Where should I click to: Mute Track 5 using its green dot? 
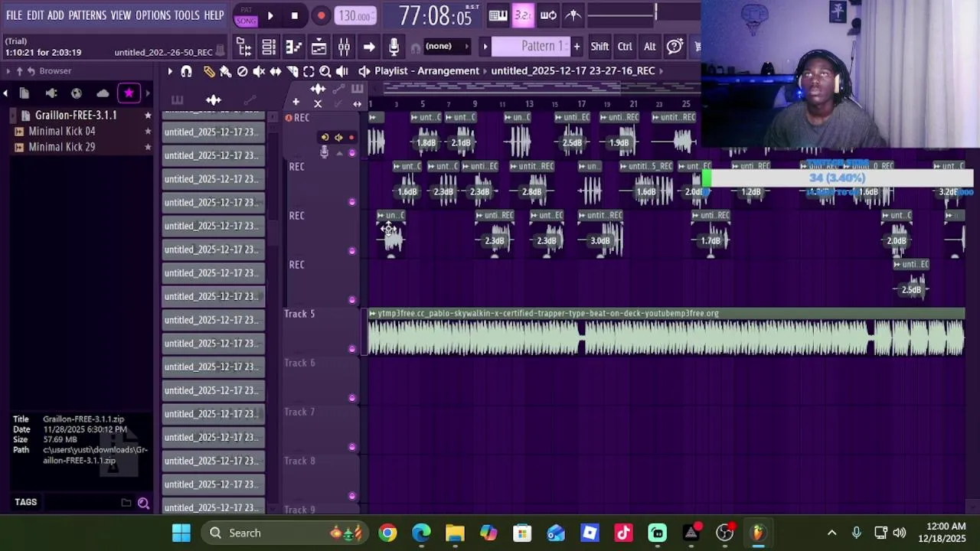(352, 349)
